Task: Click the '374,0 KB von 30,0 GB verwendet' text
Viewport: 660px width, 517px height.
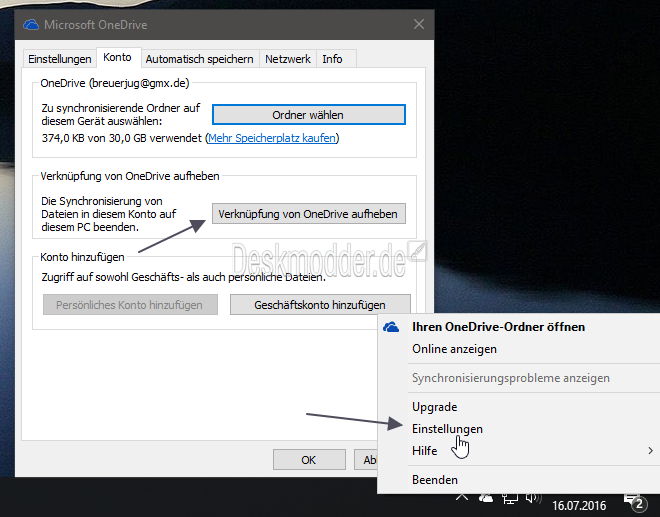Action: (x=122, y=138)
